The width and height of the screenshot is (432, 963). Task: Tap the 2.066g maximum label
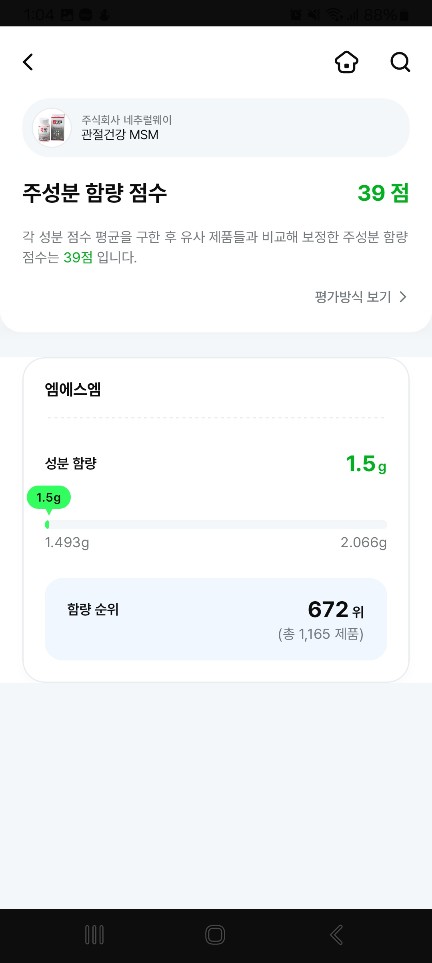[x=364, y=544]
